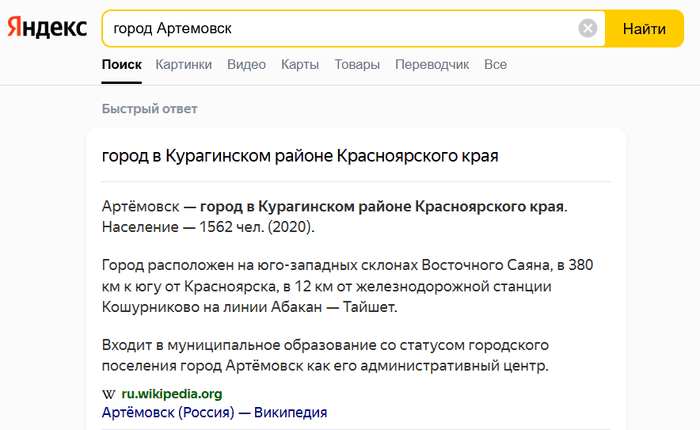Click the Wikipedia W favicon
Image resolution: width=700 pixels, height=430 pixels.
point(108,394)
